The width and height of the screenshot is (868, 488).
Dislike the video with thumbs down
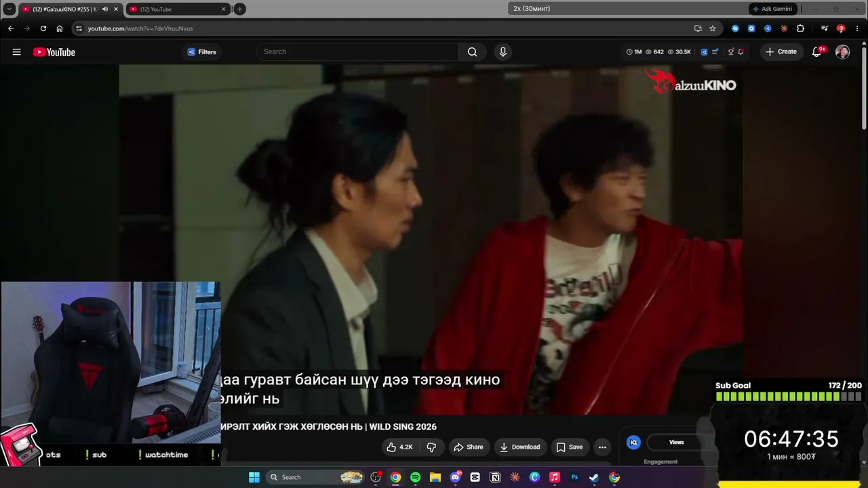pos(431,447)
